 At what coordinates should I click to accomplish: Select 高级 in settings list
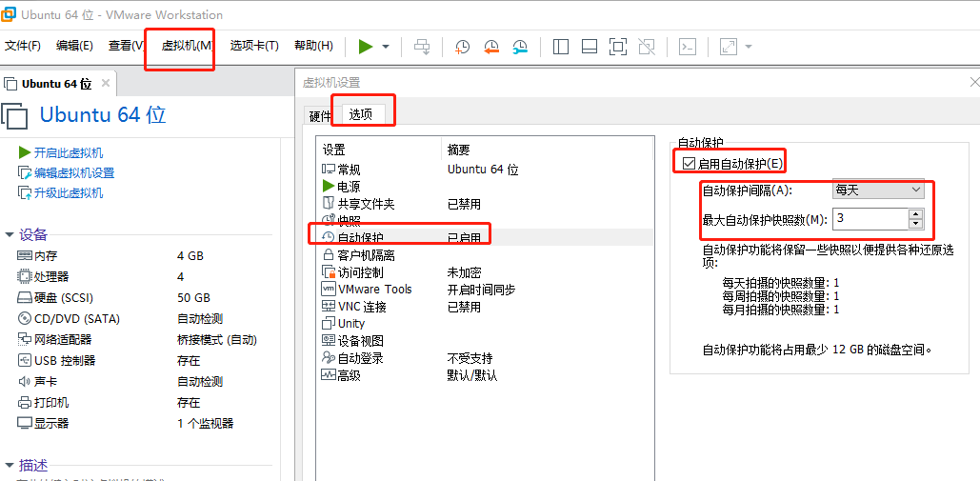coord(486,375)
